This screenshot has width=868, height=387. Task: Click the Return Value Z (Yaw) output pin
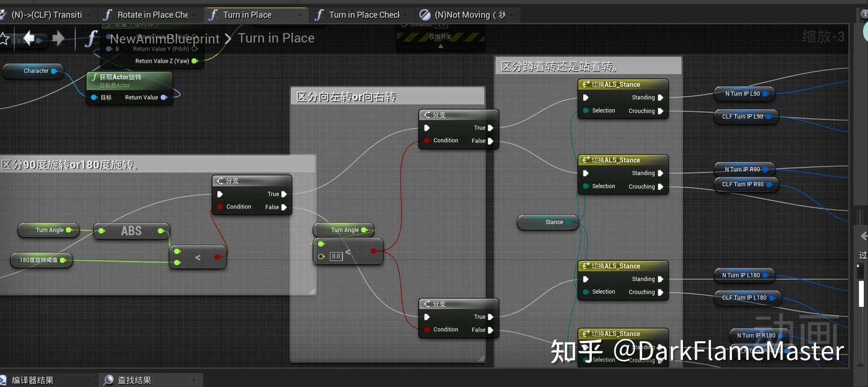(195, 61)
